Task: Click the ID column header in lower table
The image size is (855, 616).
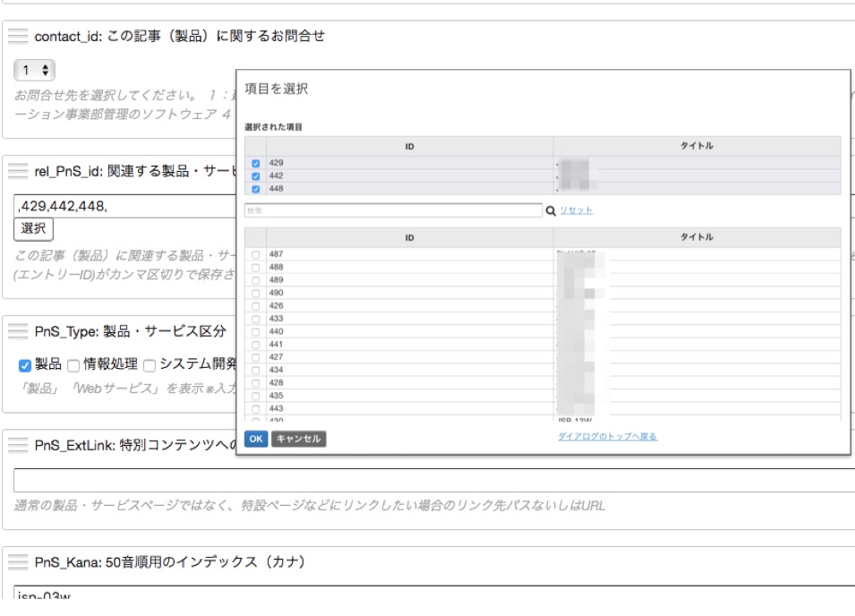Action: pyautogui.click(x=409, y=237)
